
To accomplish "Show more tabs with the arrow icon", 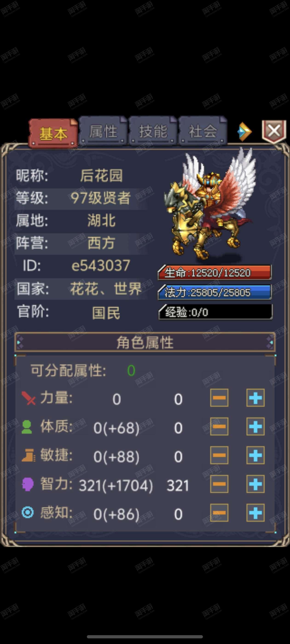I will [244, 132].
